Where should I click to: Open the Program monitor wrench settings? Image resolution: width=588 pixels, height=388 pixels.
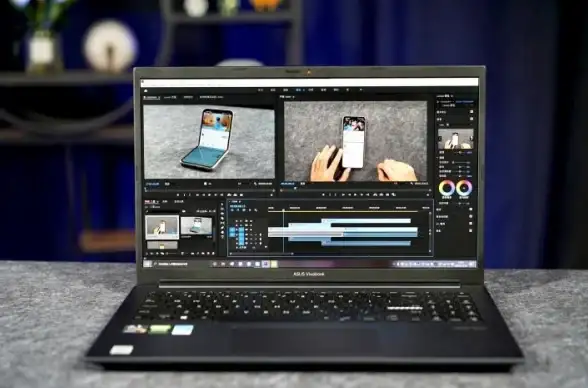412,184
